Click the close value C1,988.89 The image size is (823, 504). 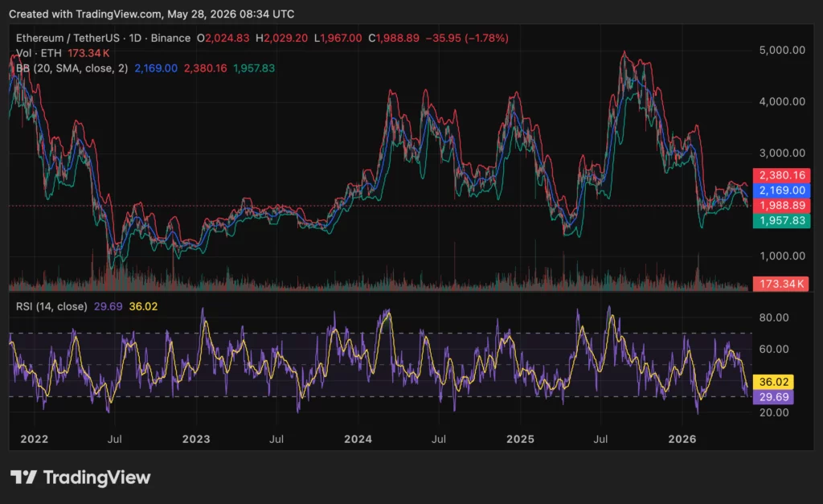394,39
